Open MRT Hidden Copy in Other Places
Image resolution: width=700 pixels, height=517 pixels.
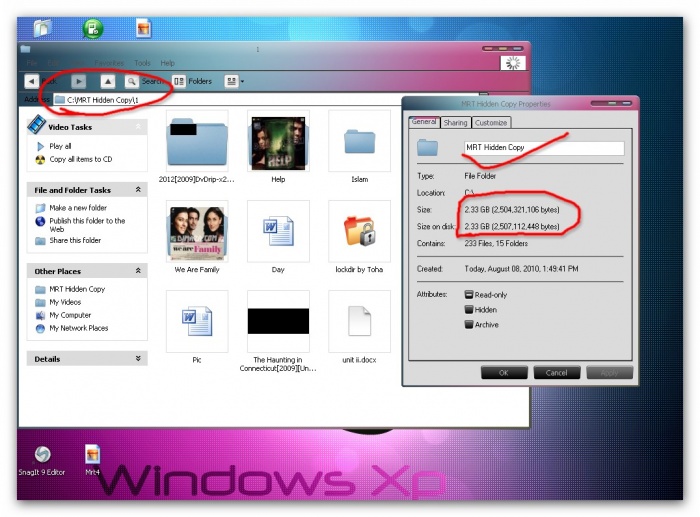(x=77, y=289)
